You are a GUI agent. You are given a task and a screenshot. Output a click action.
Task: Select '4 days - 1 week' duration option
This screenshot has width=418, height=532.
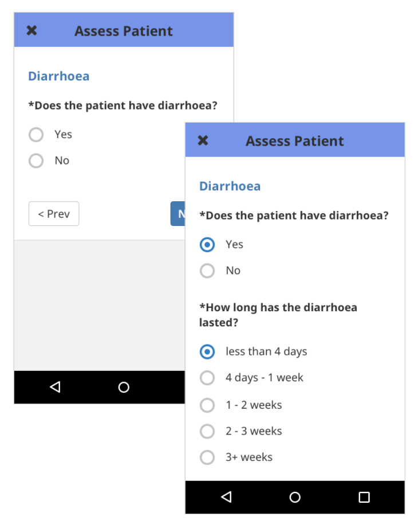(207, 378)
